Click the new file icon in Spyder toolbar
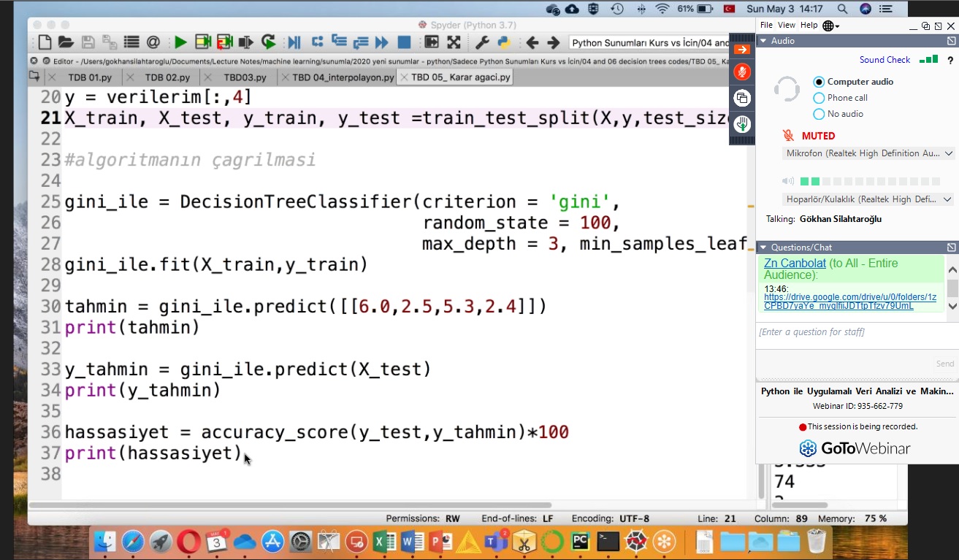The image size is (959, 560). pyautogui.click(x=45, y=42)
